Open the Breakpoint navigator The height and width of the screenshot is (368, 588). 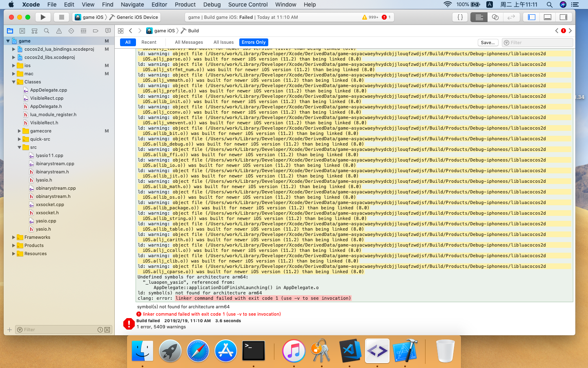pos(96,31)
